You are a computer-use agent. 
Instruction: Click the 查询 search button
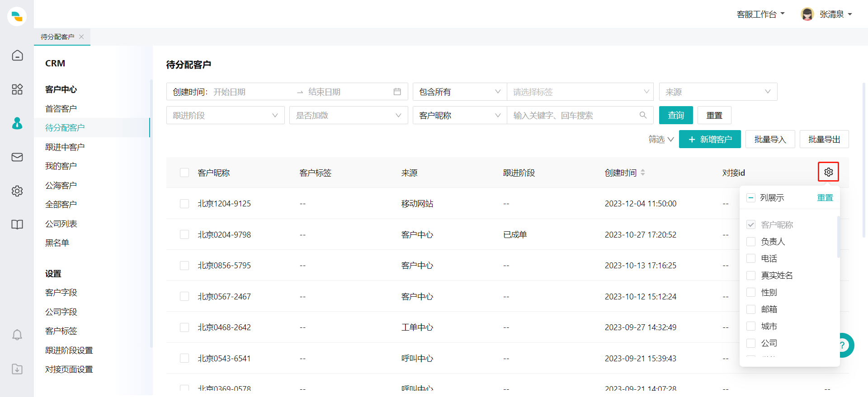point(676,115)
